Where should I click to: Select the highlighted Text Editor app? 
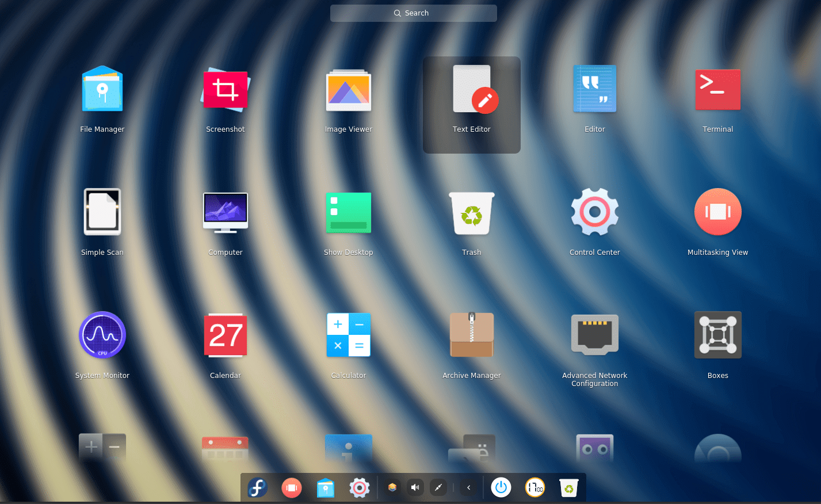point(472,105)
